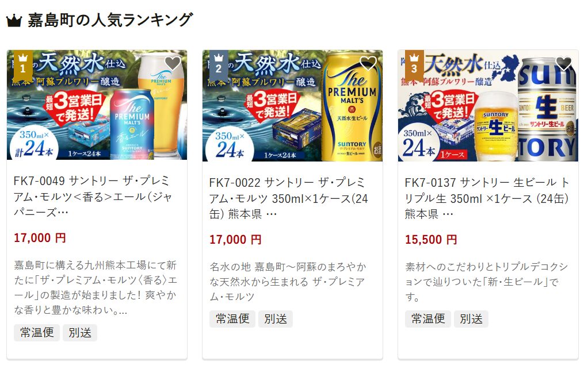Click 別送 tag on third product
This screenshot has height=369, width=588.
coord(471,319)
